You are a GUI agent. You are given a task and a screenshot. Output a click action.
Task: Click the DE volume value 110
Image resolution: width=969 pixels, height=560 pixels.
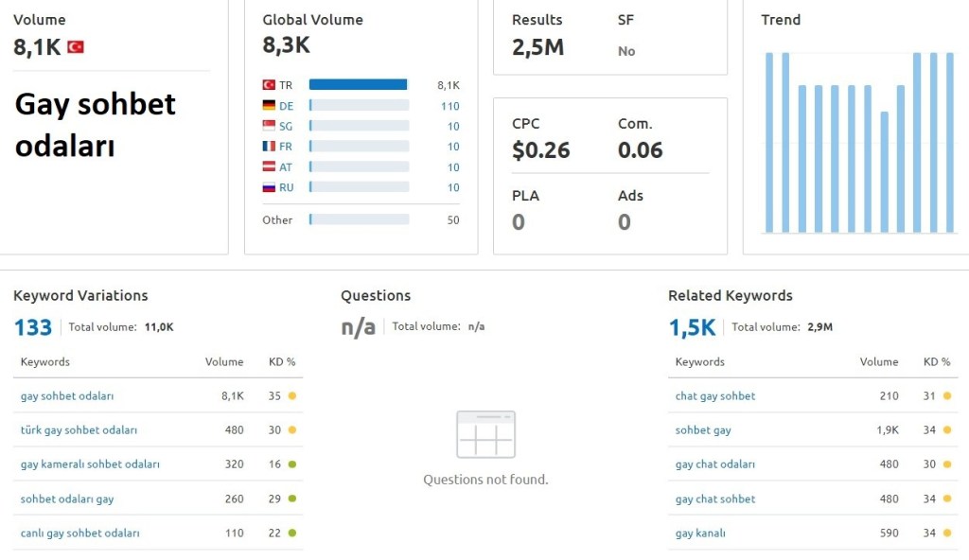(x=449, y=106)
